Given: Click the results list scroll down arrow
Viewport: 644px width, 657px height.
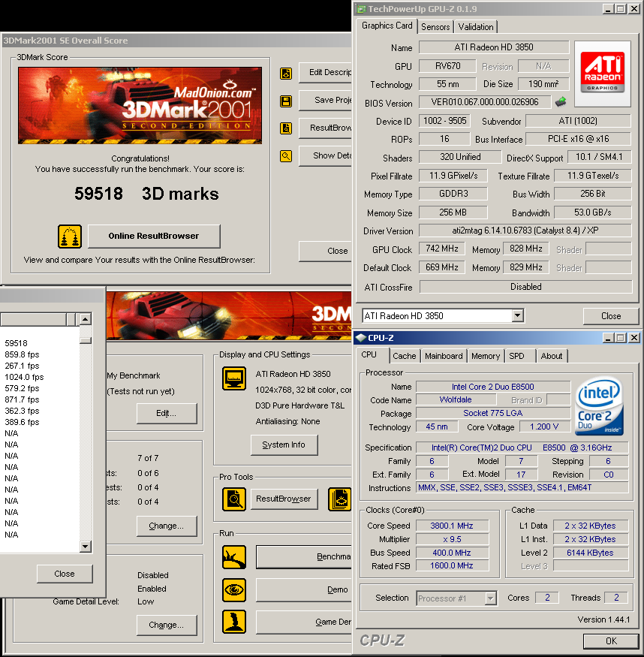Looking at the screenshot, I should point(86,546).
